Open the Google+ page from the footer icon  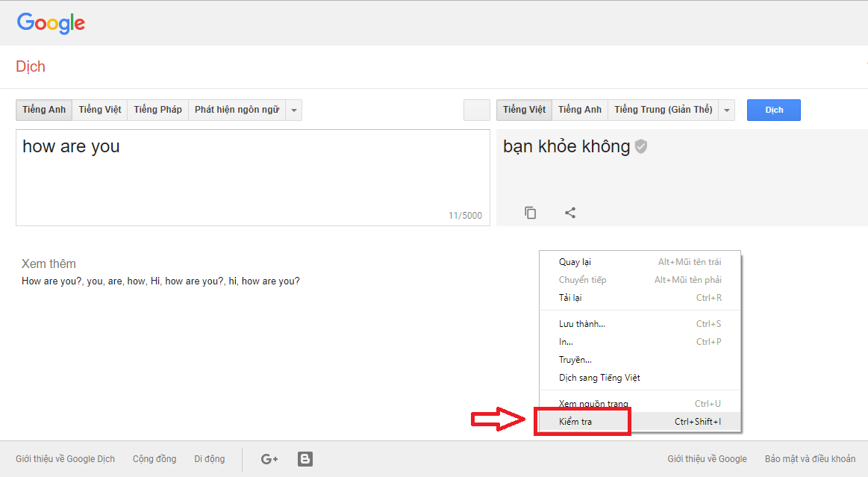[x=269, y=458]
